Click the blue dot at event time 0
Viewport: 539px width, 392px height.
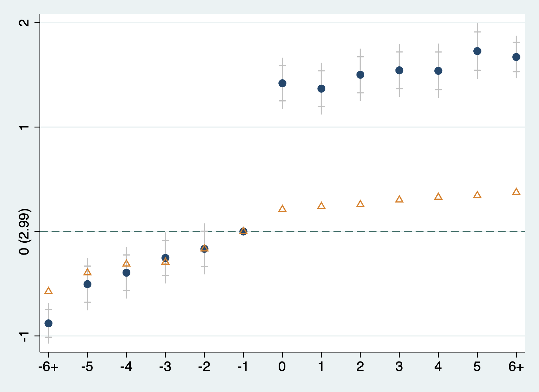pos(282,83)
